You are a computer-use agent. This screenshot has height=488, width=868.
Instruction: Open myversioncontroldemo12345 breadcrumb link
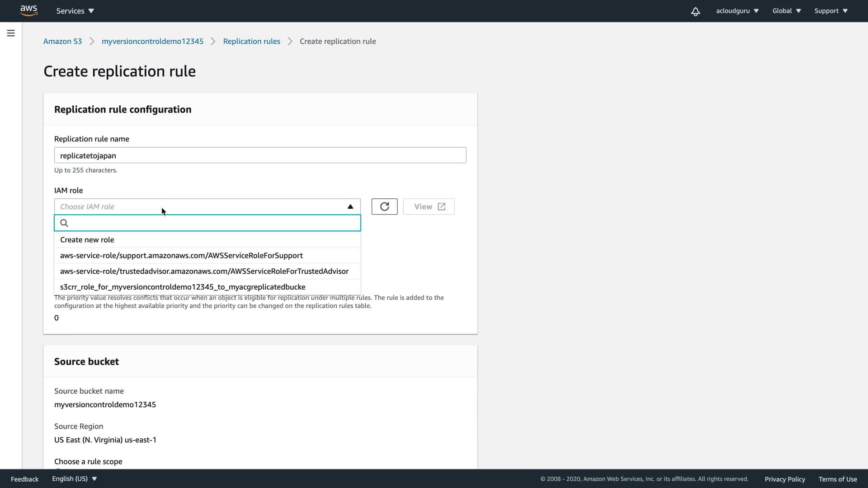coord(152,41)
